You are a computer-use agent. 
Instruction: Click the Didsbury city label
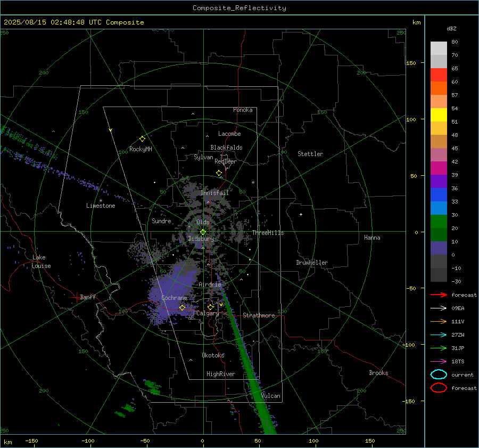click(201, 239)
